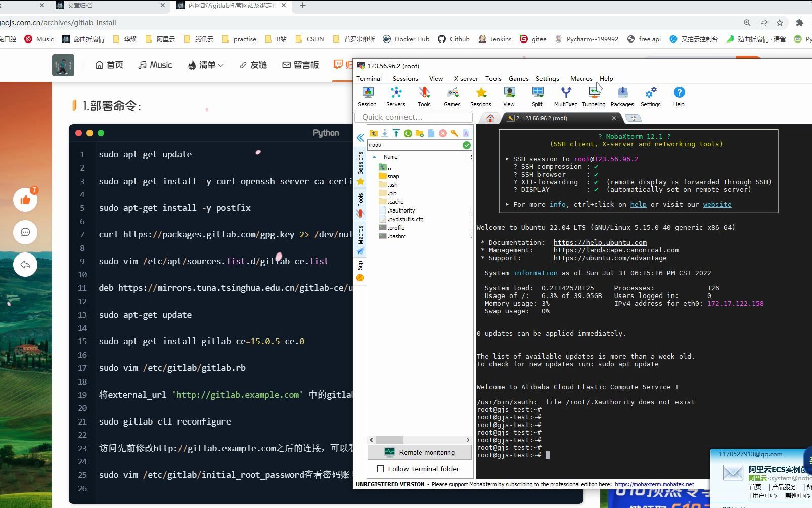Open the home tab icon in MobaXterm

tap(490, 118)
